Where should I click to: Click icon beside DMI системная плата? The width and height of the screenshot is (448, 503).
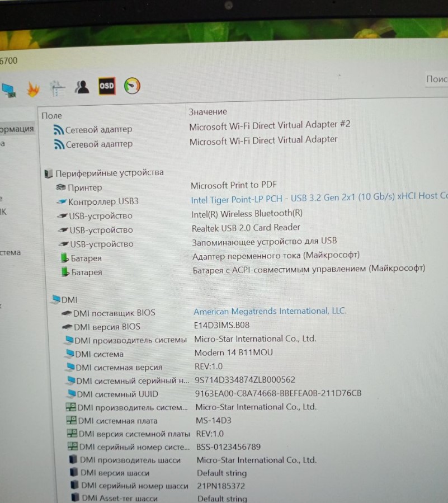click(72, 421)
